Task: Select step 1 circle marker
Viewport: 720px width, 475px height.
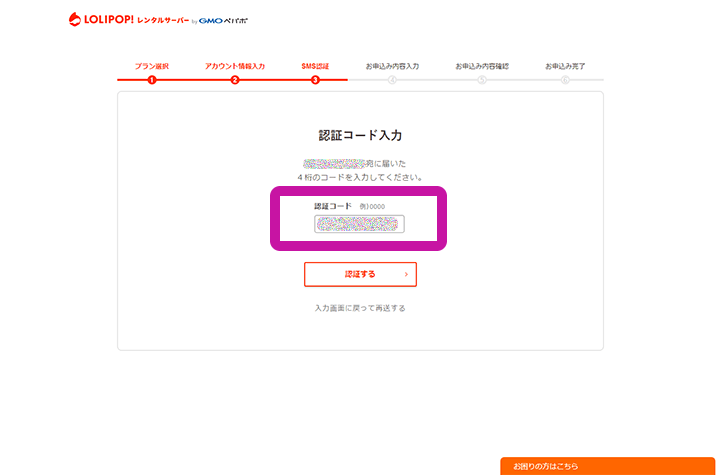Action: [152, 80]
